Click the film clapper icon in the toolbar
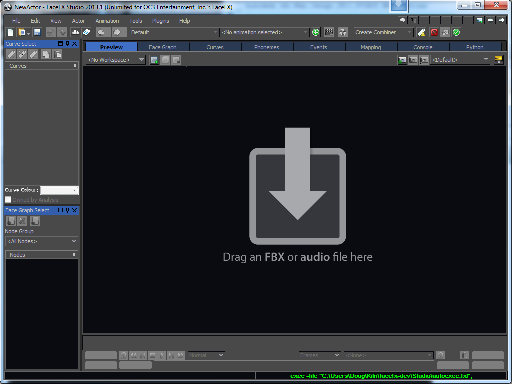Screen dimensions: 512x385 pos(329,32)
